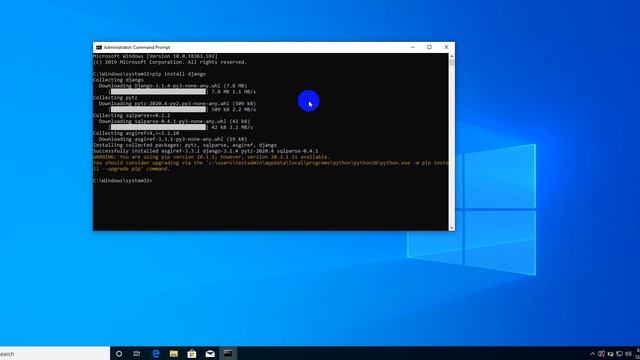
Task: Open the Command Prompt window system menu icon
Action: tap(99, 47)
